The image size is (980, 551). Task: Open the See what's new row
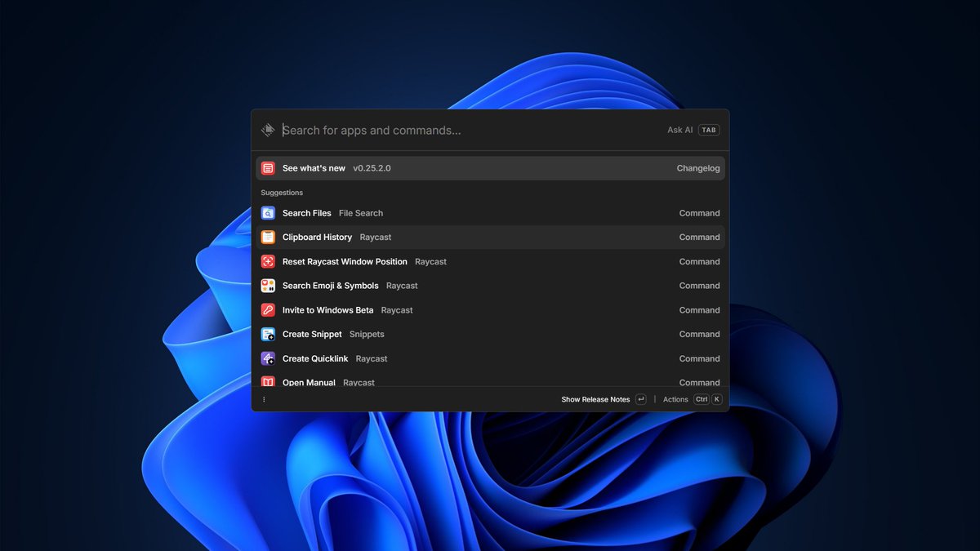(x=490, y=168)
